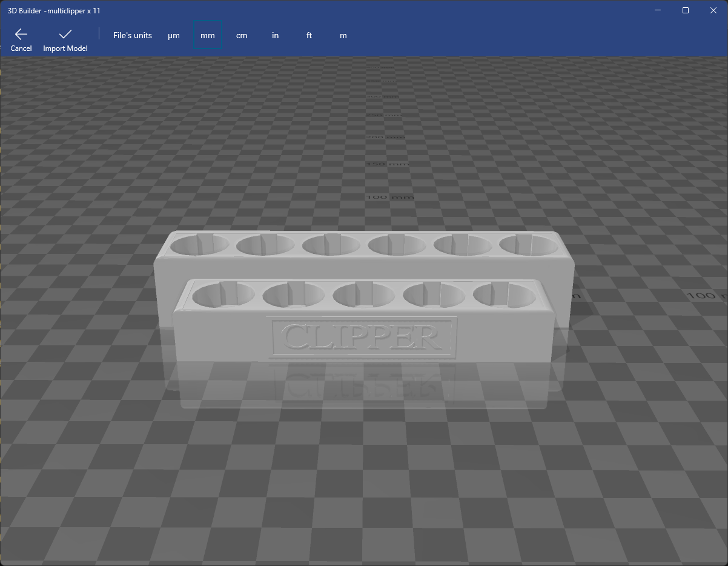Select mm as file's units
This screenshot has width=728, height=566.
click(208, 35)
